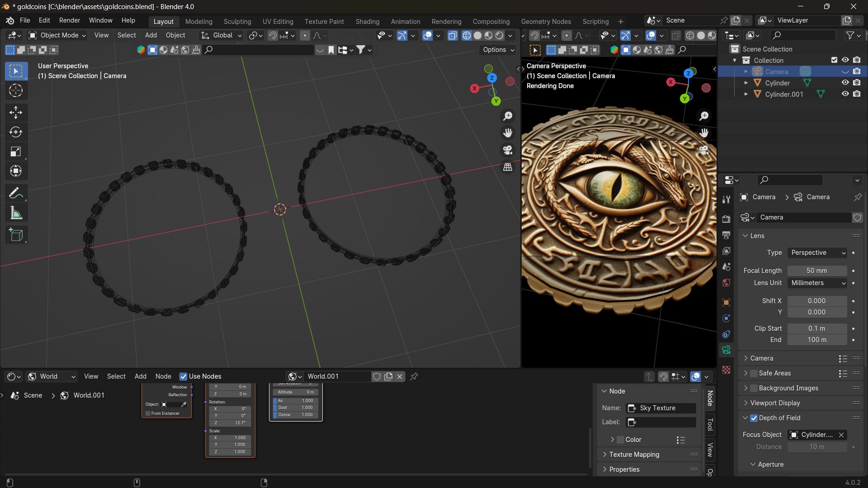This screenshot has width=868, height=488.
Task: Enable Safe Areas checkbox
Action: pos(754,373)
